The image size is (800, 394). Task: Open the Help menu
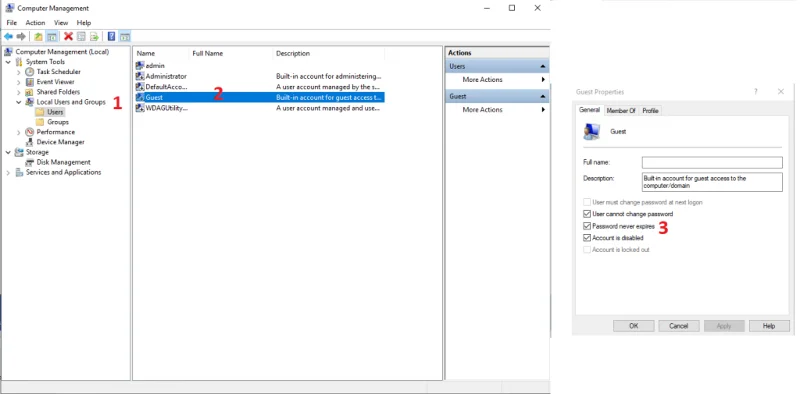click(x=84, y=23)
